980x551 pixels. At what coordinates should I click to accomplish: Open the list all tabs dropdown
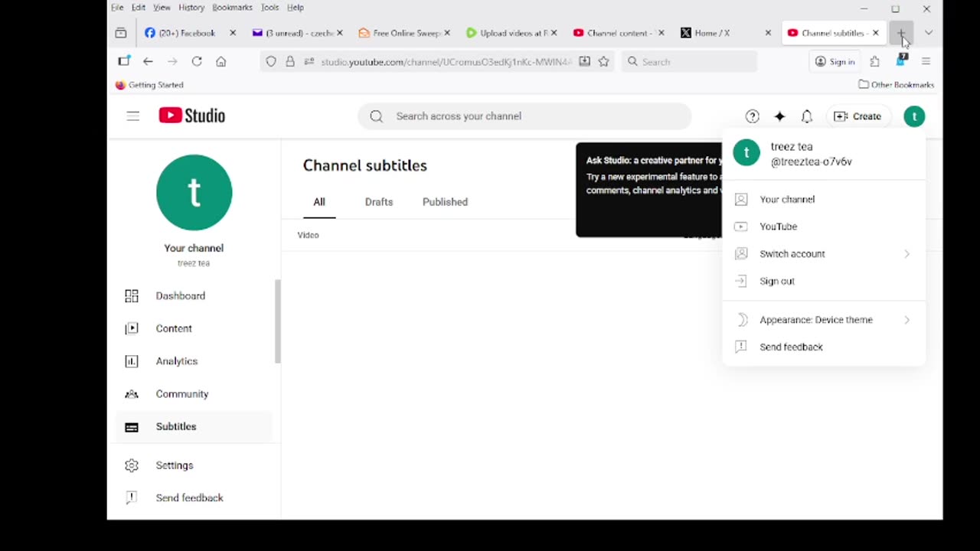tap(929, 33)
